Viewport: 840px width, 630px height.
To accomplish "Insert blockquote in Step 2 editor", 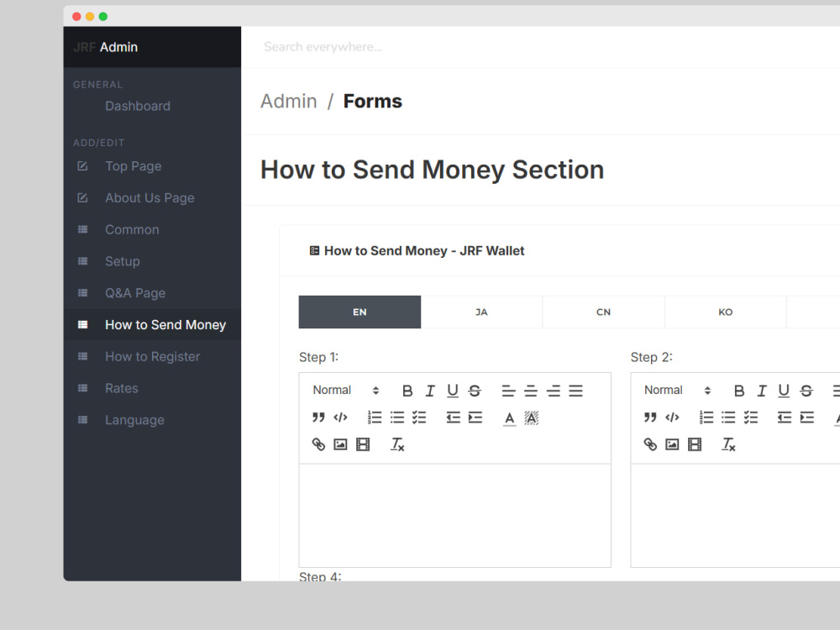I will (650, 417).
